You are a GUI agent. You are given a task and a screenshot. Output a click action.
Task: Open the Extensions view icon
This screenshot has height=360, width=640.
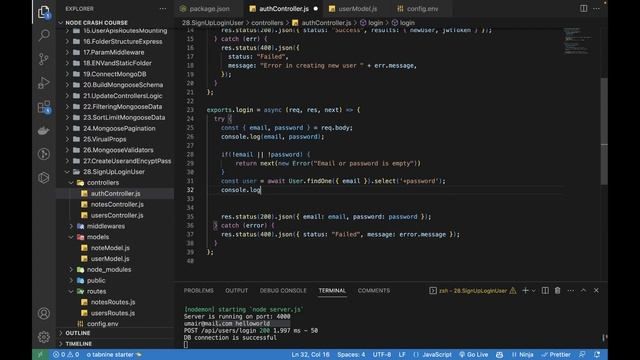point(44,107)
